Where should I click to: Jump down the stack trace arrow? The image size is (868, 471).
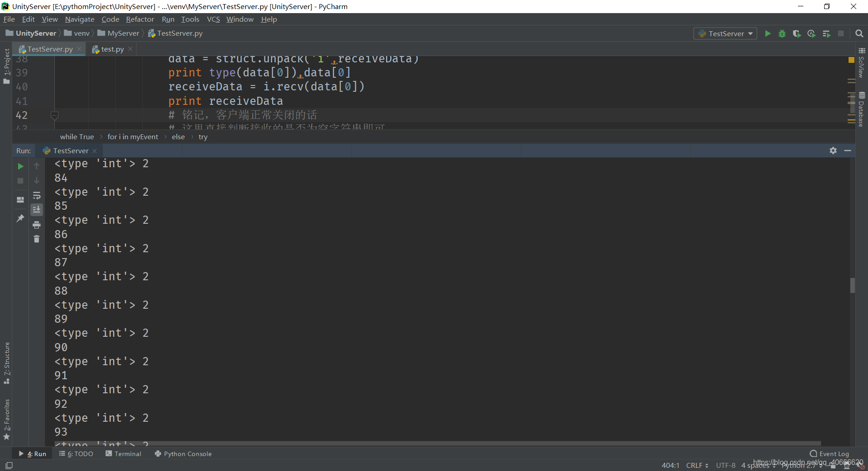pyautogui.click(x=37, y=181)
